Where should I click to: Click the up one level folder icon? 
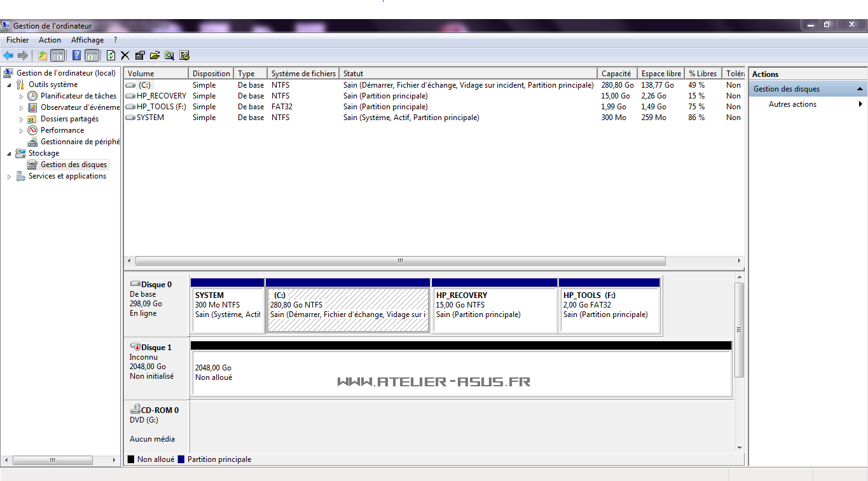click(x=42, y=56)
